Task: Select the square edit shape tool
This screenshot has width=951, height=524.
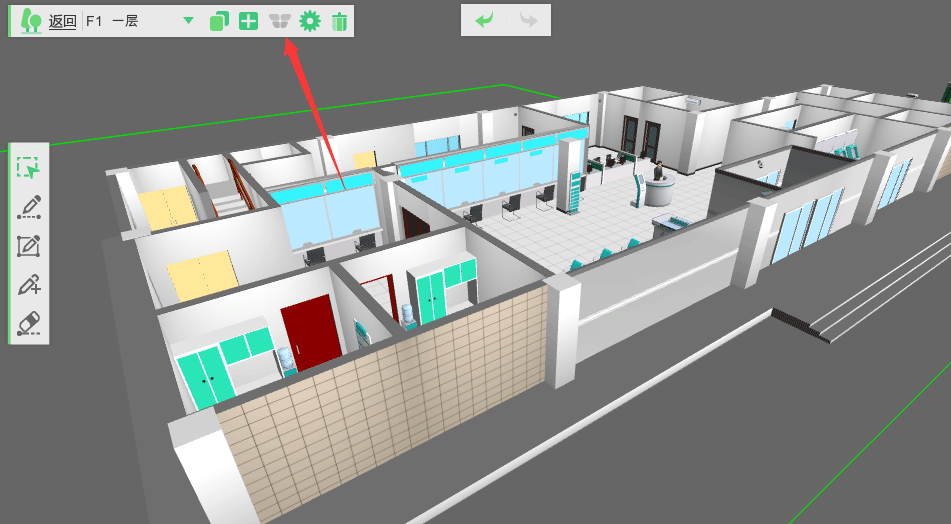Action: pos(29,246)
